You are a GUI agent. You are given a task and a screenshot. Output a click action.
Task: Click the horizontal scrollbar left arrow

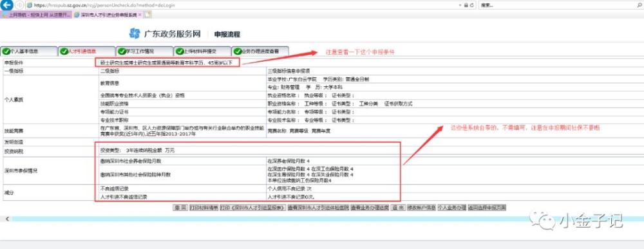pyautogui.click(x=7, y=219)
